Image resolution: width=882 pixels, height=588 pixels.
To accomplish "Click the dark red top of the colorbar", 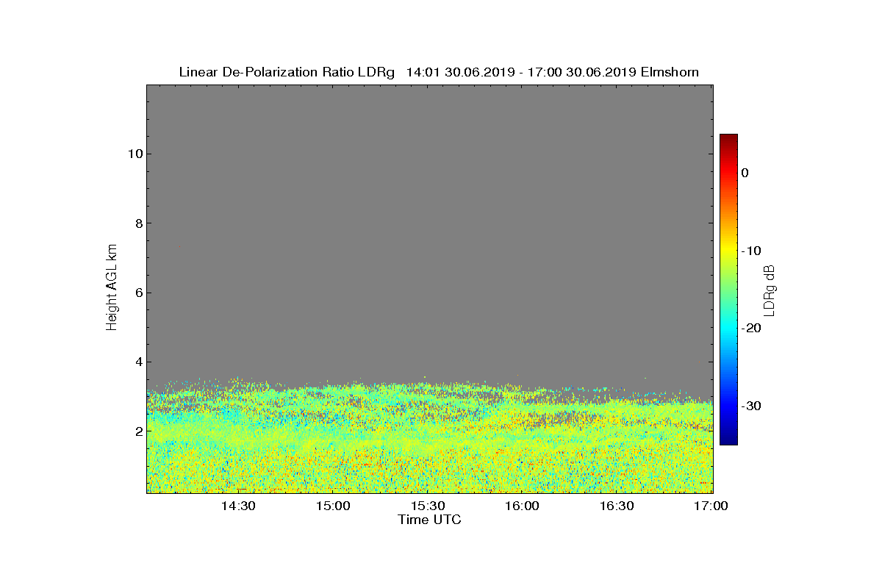I will tap(728, 140).
